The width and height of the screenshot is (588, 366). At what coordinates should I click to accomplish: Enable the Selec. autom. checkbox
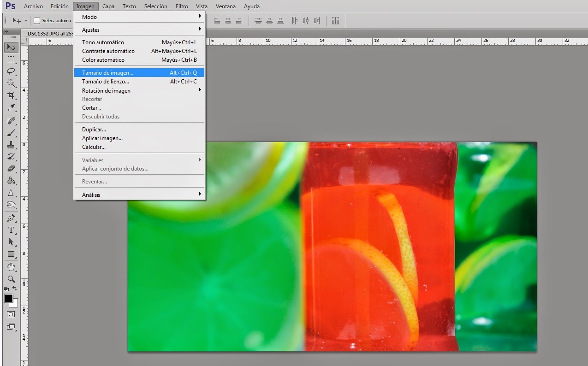(x=37, y=21)
